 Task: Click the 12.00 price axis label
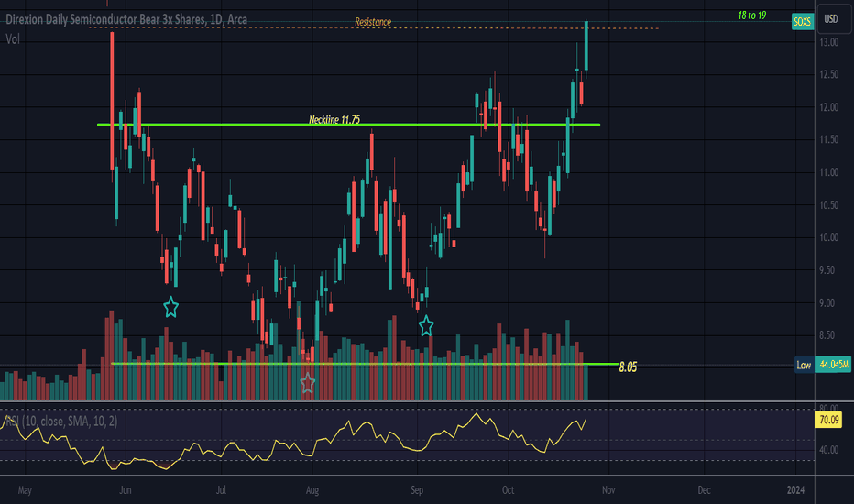pyautogui.click(x=829, y=107)
